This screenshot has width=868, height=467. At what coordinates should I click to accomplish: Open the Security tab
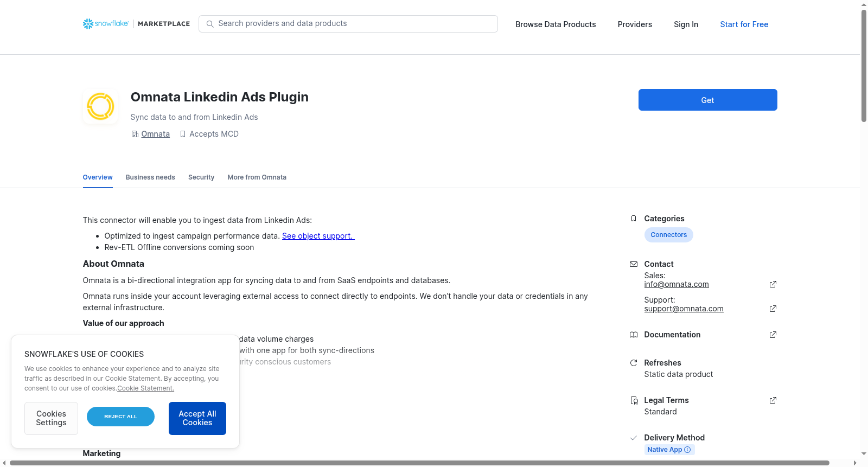[x=201, y=177]
